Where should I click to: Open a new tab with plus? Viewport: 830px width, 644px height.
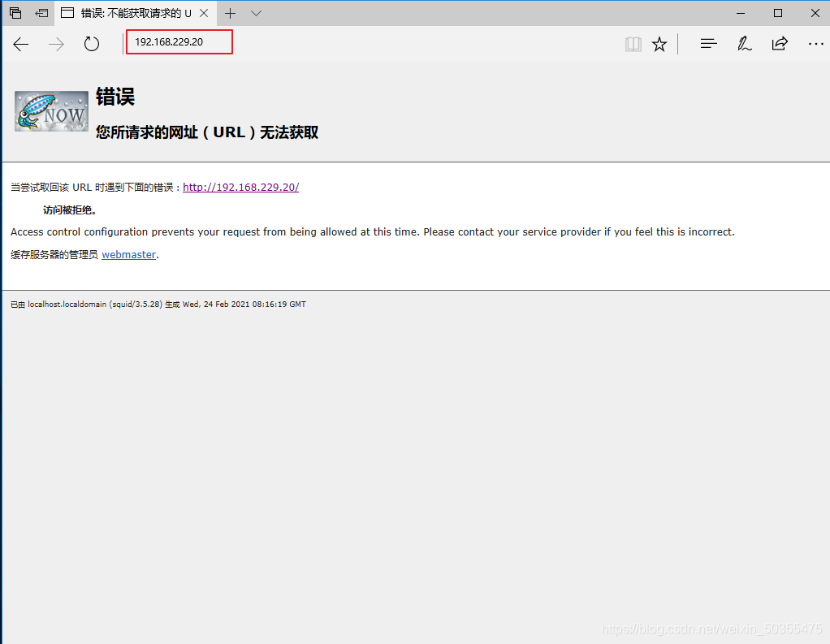231,13
